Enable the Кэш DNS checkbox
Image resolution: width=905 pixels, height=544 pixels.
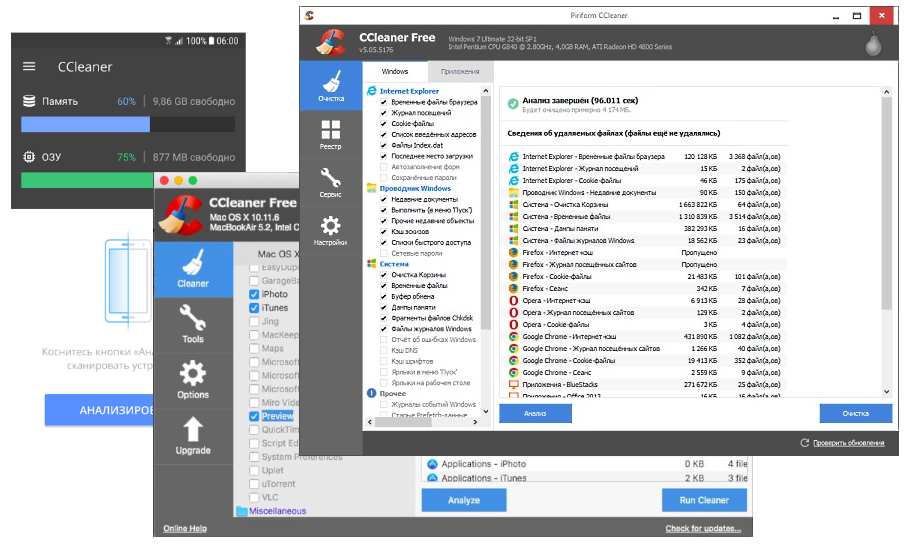point(383,350)
